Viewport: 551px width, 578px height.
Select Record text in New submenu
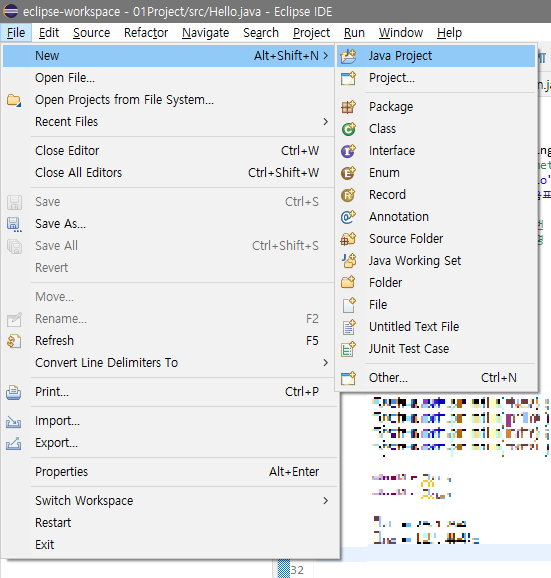tap(387, 194)
